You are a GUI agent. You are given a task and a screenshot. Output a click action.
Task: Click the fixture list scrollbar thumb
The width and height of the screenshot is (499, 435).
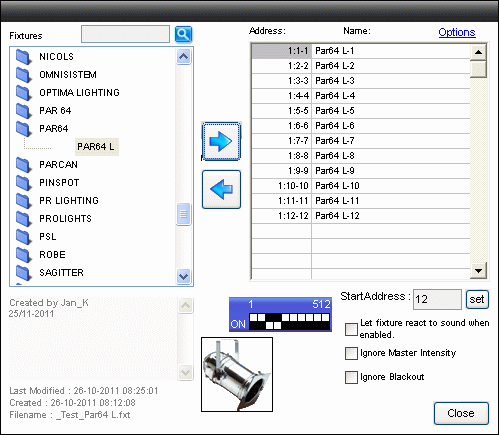[x=183, y=214]
